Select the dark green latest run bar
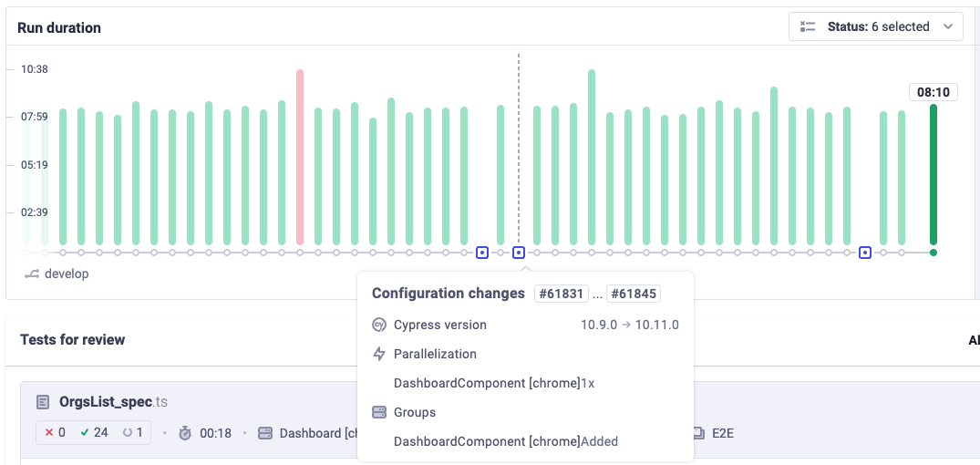 pos(933,175)
